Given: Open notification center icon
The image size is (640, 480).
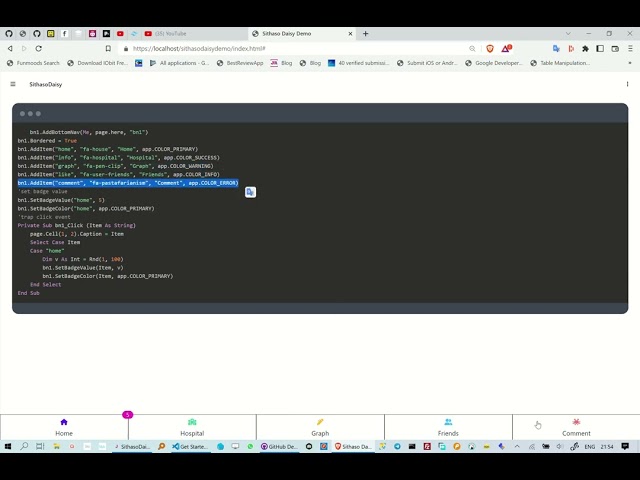Looking at the screenshot, I should click(625, 446).
